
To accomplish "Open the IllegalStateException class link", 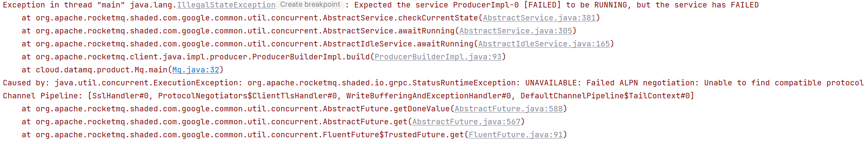I will (x=226, y=5).
